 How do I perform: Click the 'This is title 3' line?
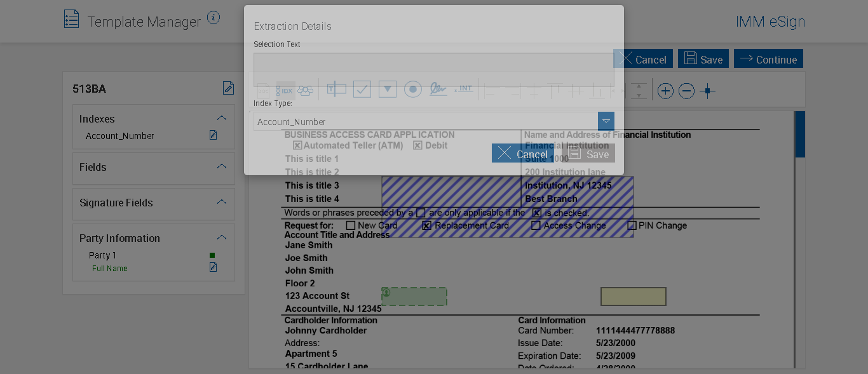pyautogui.click(x=312, y=185)
